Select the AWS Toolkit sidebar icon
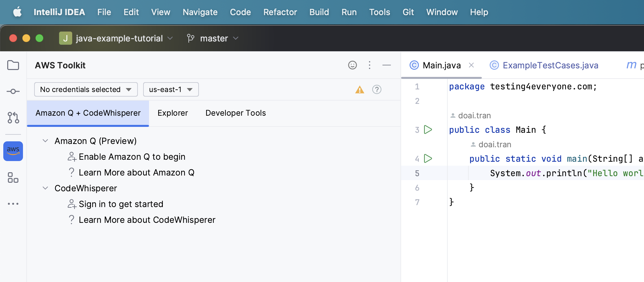 13,151
